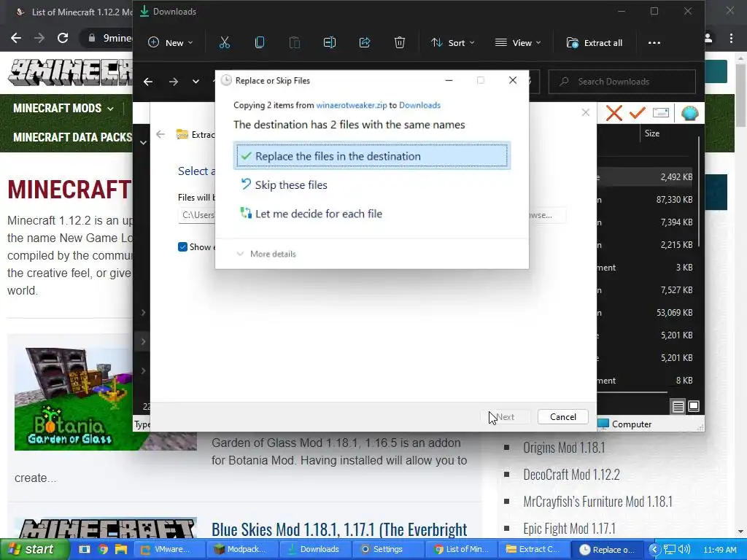The width and height of the screenshot is (747, 560).
Task: Choose Replace the files in the destination
Action: point(371,156)
